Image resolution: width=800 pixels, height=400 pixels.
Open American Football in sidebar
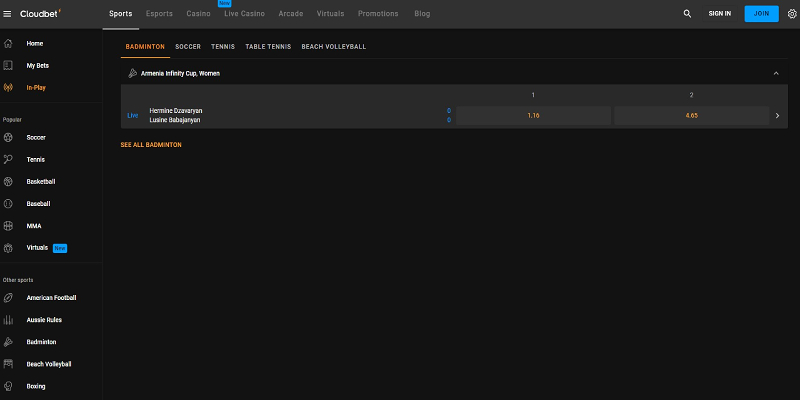[9, 298]
